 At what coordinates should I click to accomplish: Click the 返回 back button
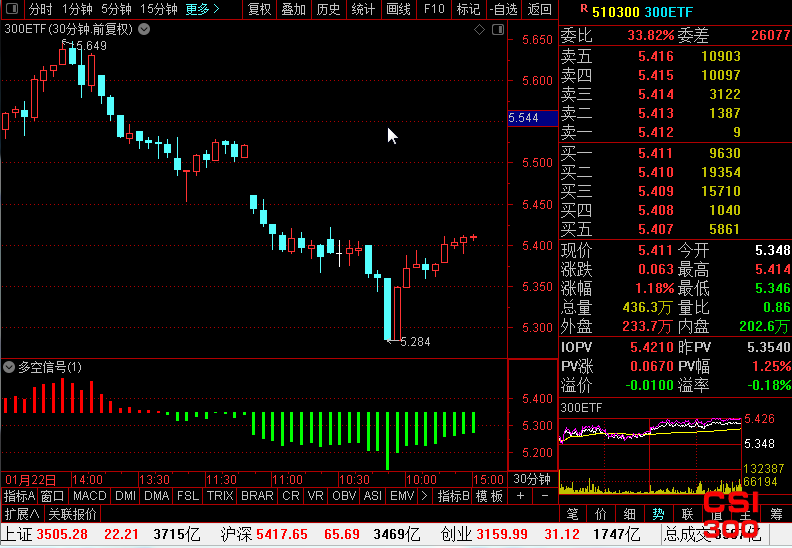pyautogui.click(x=539, y=9)
